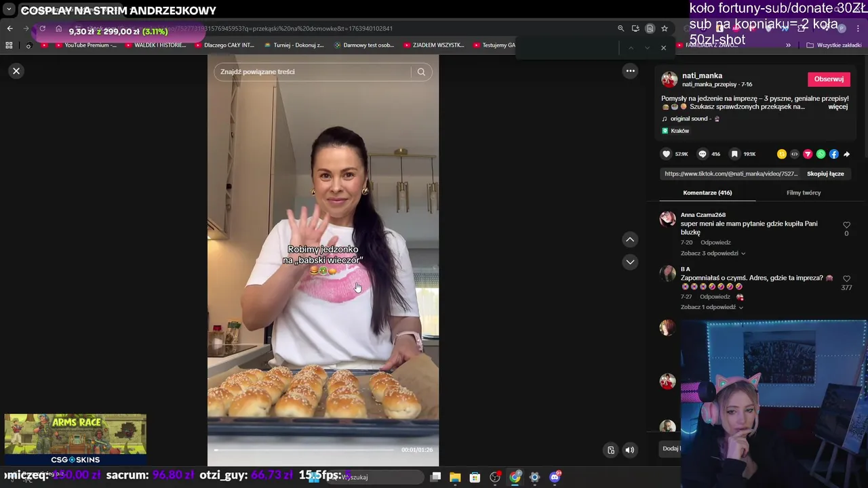Save video with bookmark icon
Image resolution: width=868 pixels, height=488 pixels.
pyautogui.click(x=734, y=154)
